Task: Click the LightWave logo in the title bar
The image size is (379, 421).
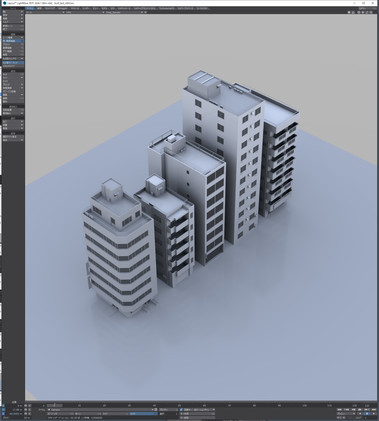Action: (x=5, y=3)
